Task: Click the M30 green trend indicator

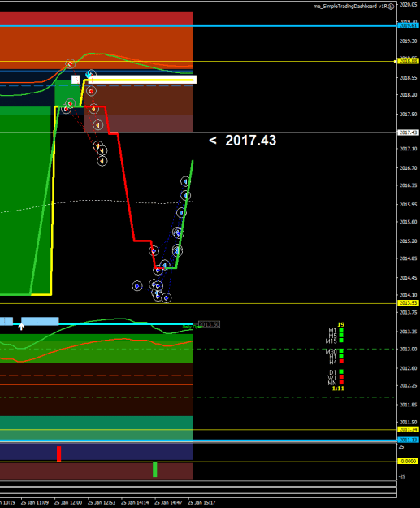Action: pos(341,351)
